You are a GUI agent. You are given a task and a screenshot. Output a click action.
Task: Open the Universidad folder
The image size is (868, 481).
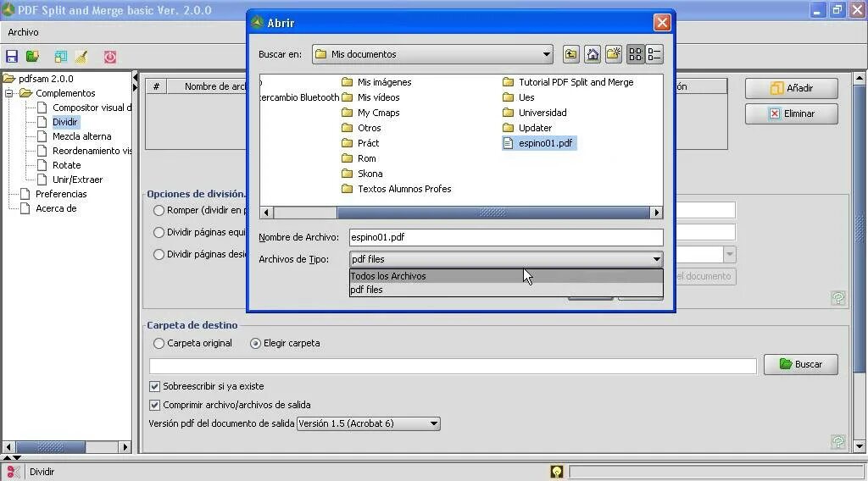point(535,113)
